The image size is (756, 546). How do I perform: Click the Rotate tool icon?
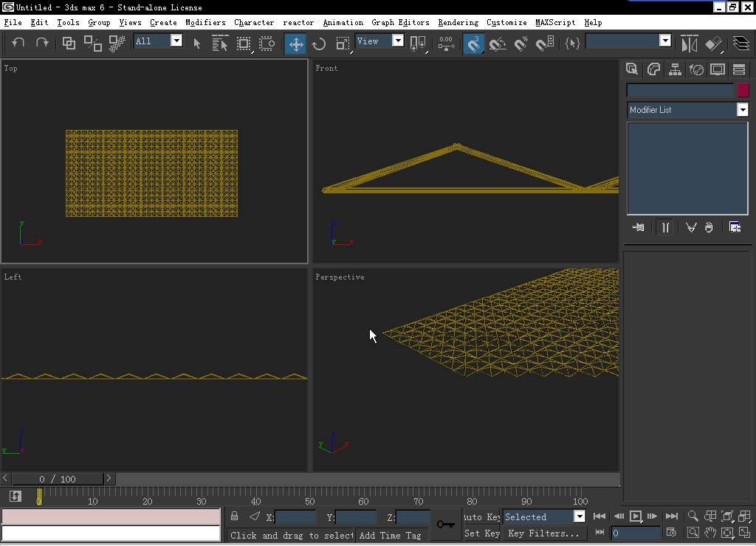[x=319, y=44]
